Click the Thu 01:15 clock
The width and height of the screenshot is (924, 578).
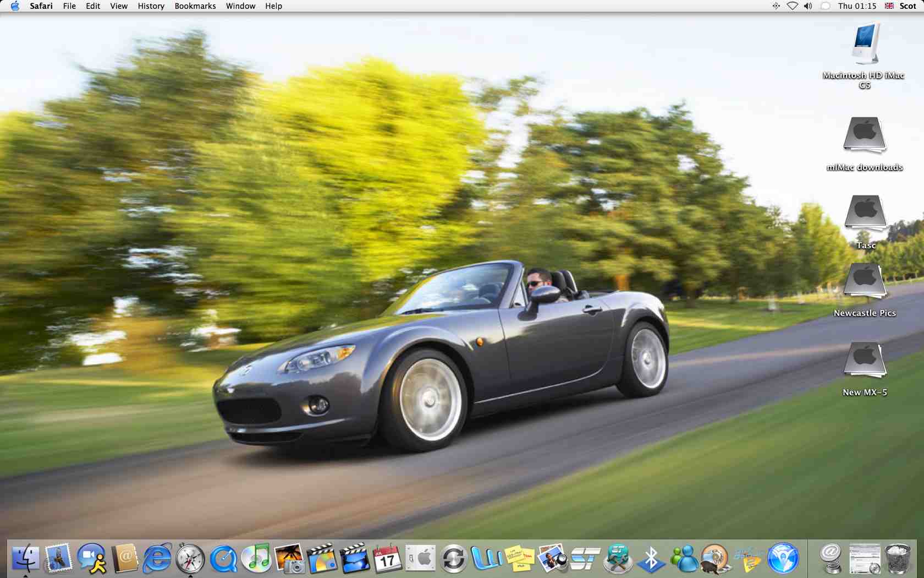click(857, 6)
